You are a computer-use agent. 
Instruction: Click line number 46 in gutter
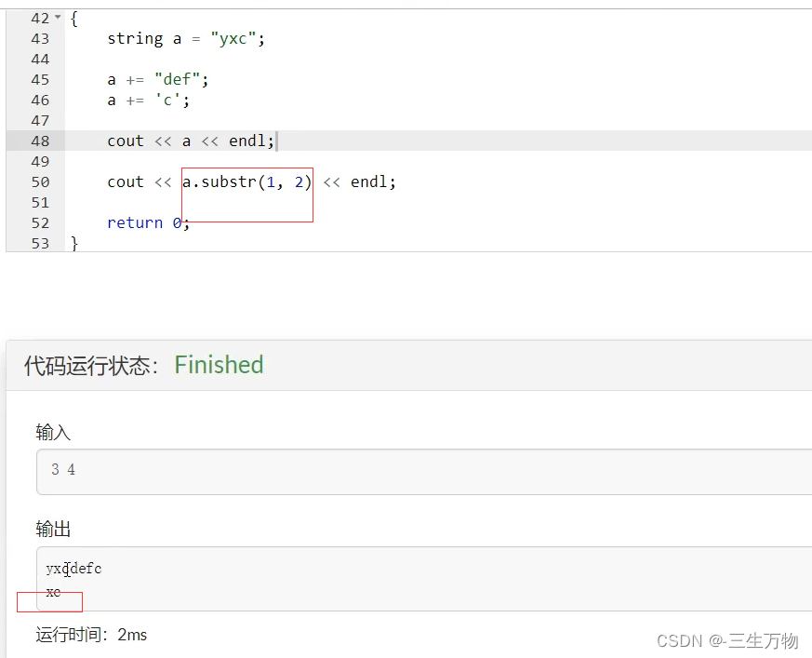pyautogui.click(x=40, y=100)
